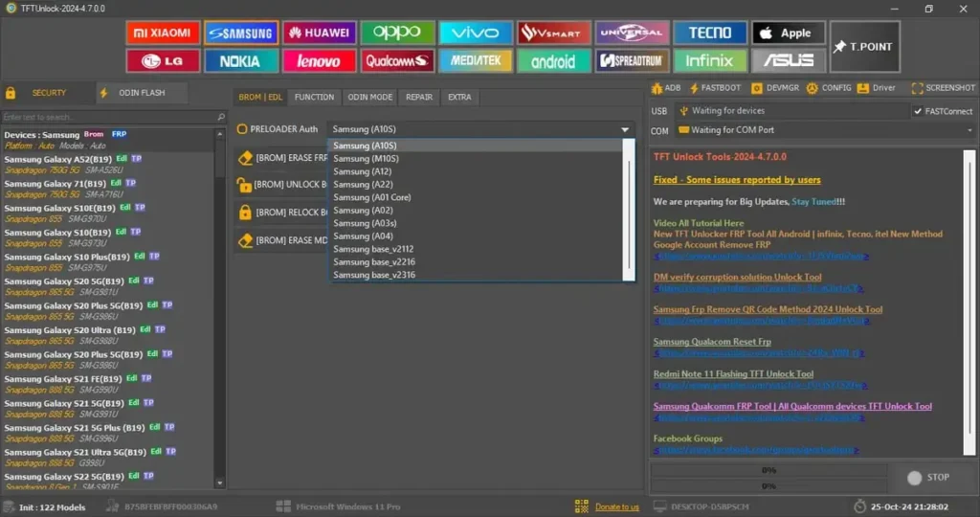Choose Samsung (A03s) from the list
Image resolution: width=980 pixels, height=517 pixels.
pos(477,223)
